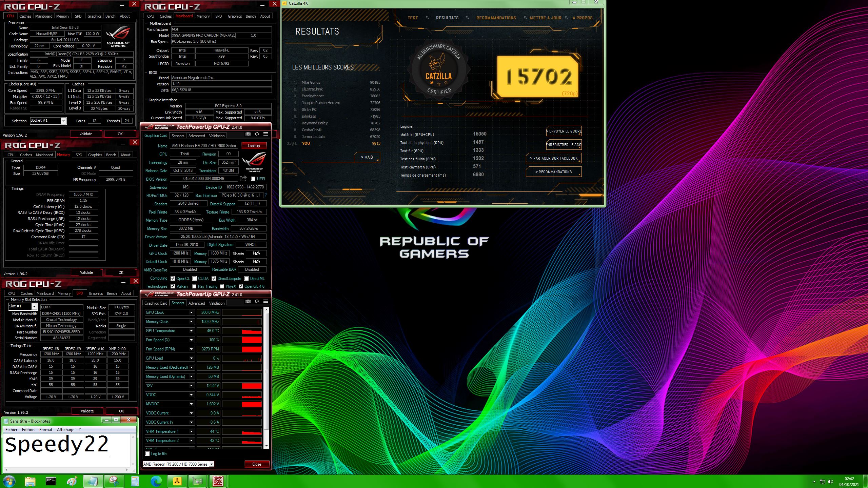This screenshot has width=868, height=488.
Task: Click the MAIS button under best scores
Action: pyautogui.click(x=367, y=157)
